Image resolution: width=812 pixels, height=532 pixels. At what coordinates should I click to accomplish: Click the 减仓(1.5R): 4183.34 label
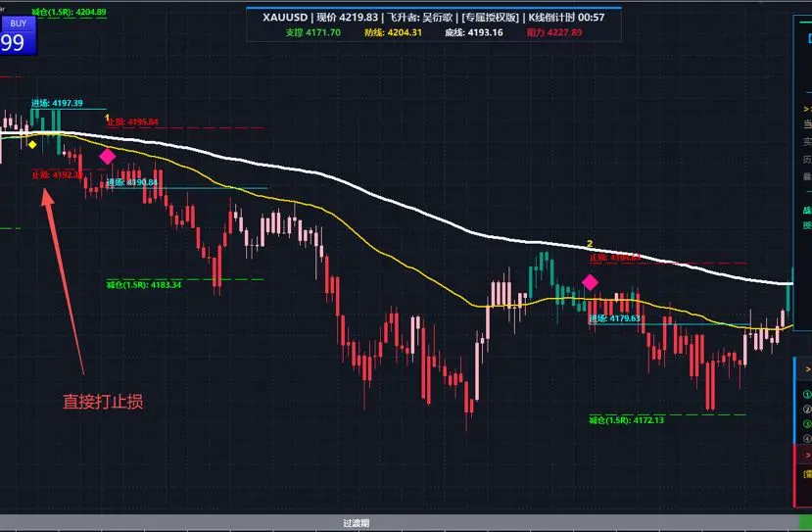tap(144, 285)
